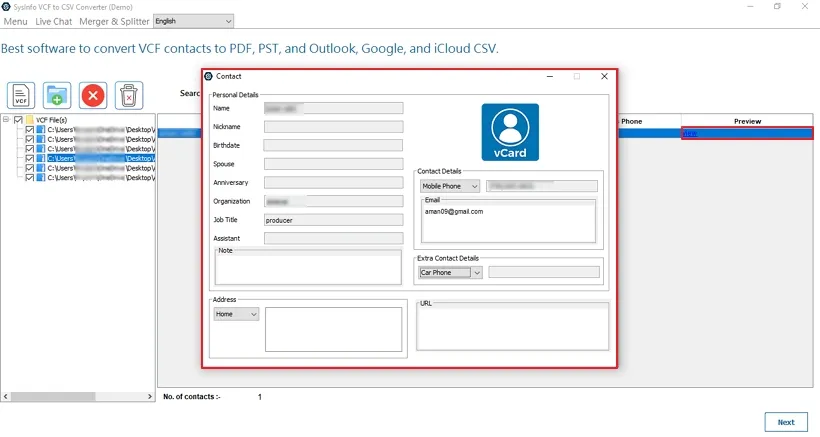Toggle the last VCF file checkbox
The height and width of the screenshot is (437, 820).
29,177
